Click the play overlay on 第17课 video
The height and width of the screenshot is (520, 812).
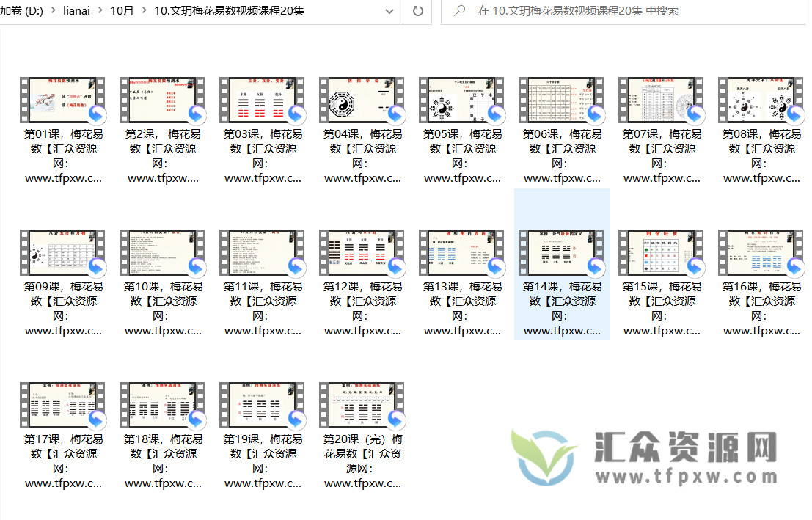[95, 420]
